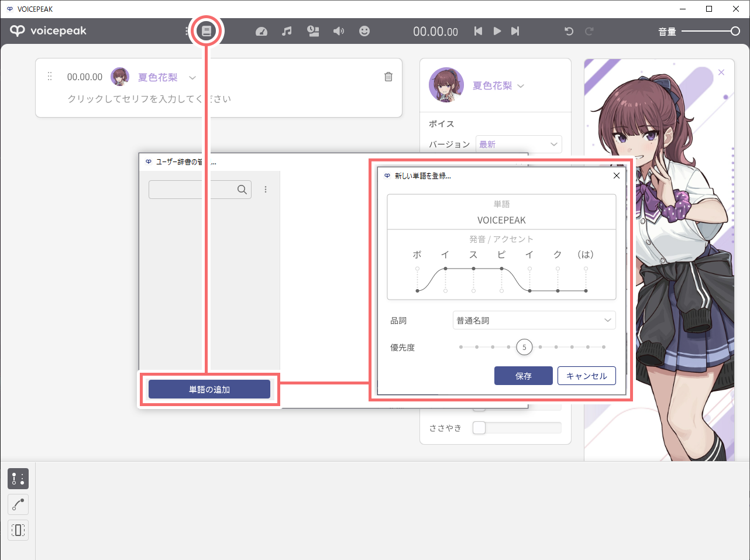The height and width of the screenshot is (560, 750).
Task: Undo the last action
Action: 569,31
